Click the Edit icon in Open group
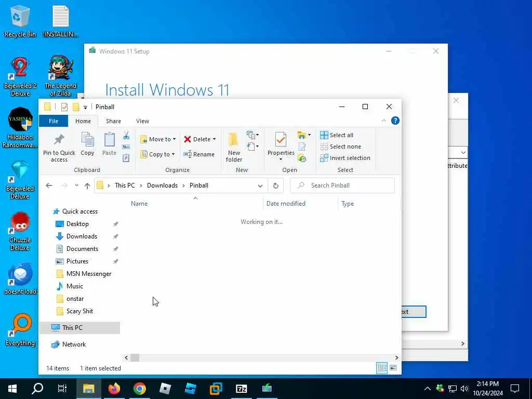532x399 pixels. (x=302, y=147)
